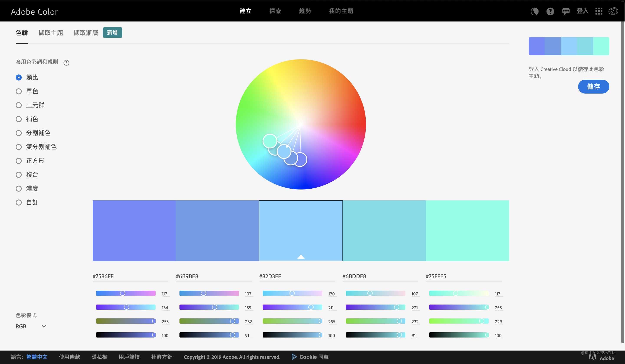Open the apps grid icon

[599, 11]
